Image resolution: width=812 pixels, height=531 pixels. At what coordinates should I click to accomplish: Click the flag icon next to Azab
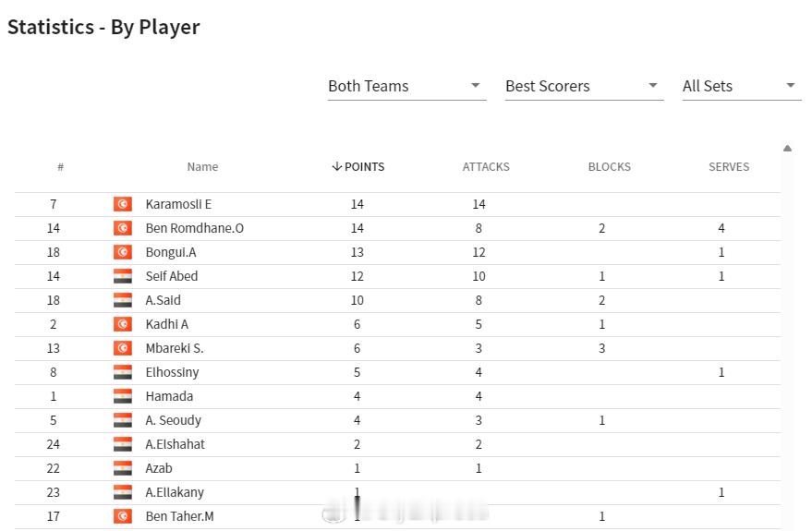click(x=123, y=468)
